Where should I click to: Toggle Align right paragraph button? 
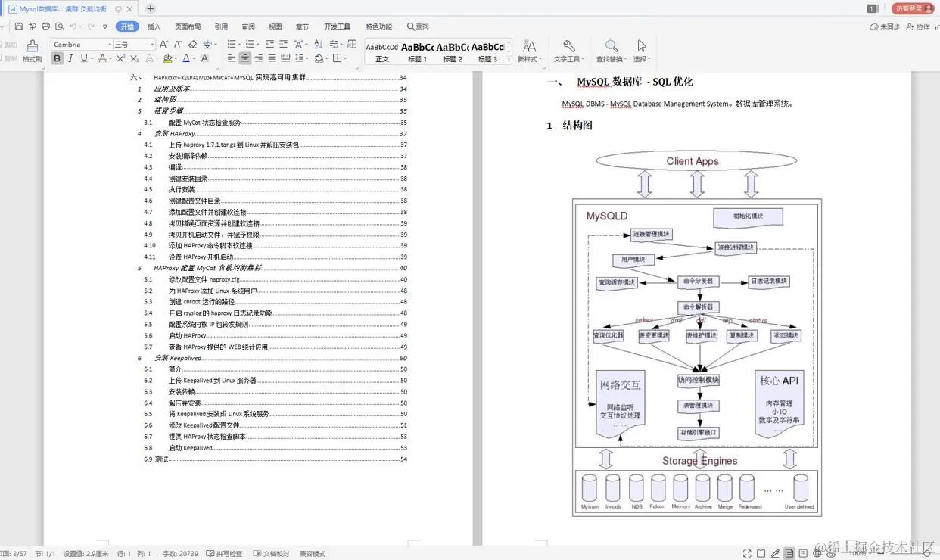pyautogui.click(x=258, y=58)
